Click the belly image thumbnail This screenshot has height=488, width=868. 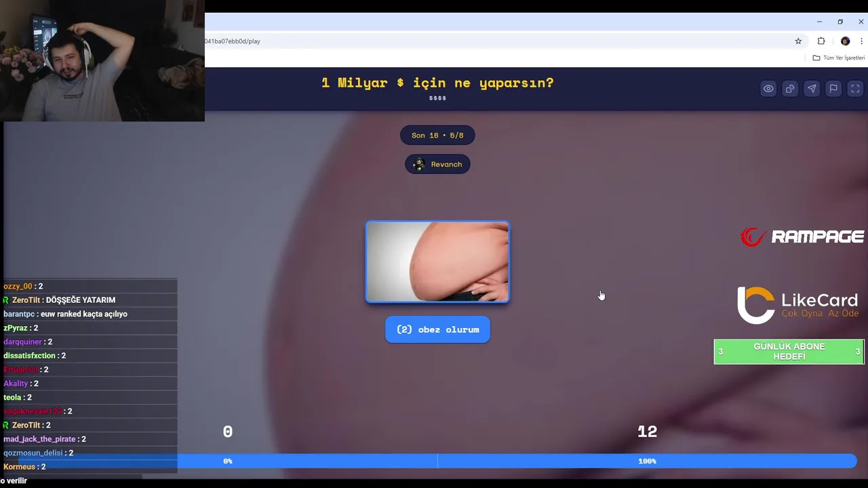437,262
